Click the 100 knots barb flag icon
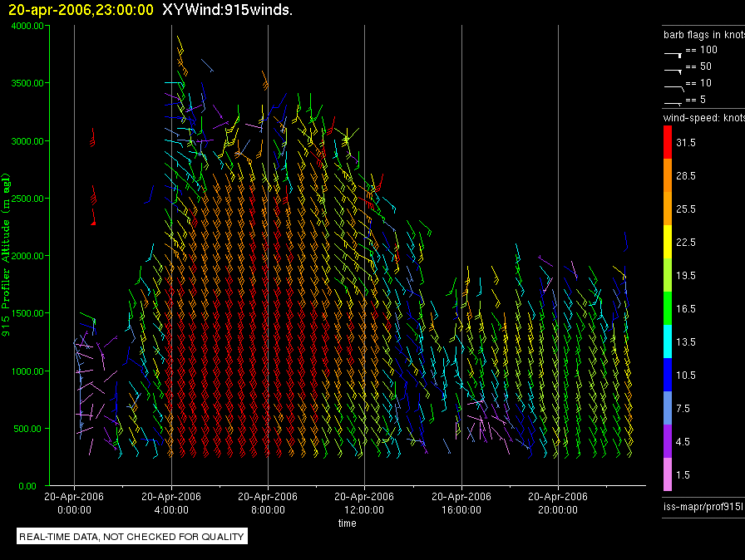Screen dimensions: 745x560 point(673,52)
